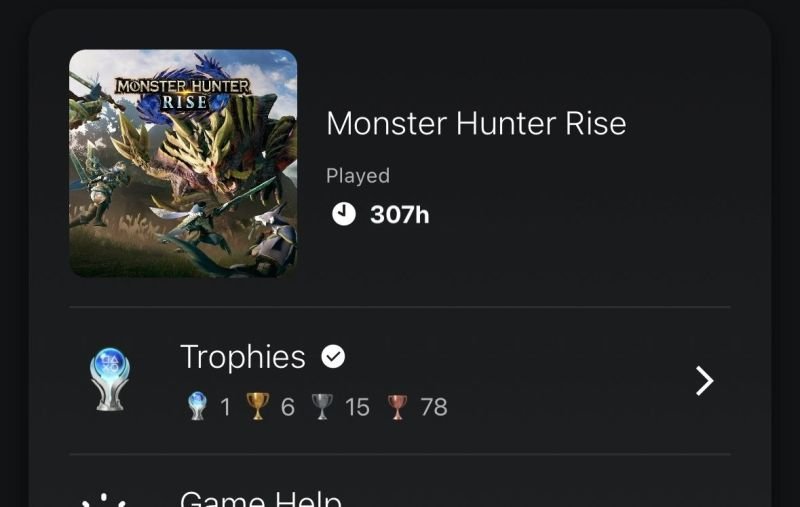This screenshot has width=800, height=507.
Task: Click the clock icon beside playtime
Action: 343,214
